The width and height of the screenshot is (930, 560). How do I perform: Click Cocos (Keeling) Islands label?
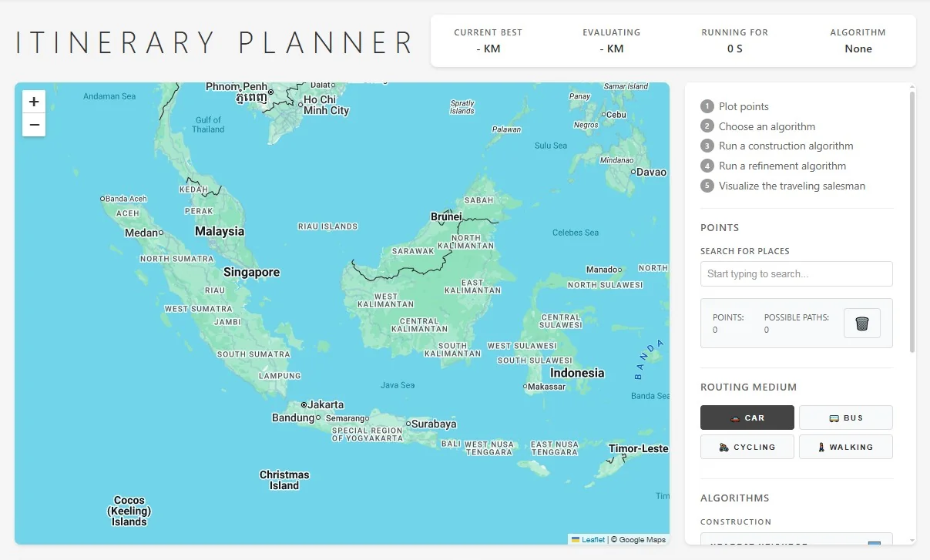[x=129, y=511]
